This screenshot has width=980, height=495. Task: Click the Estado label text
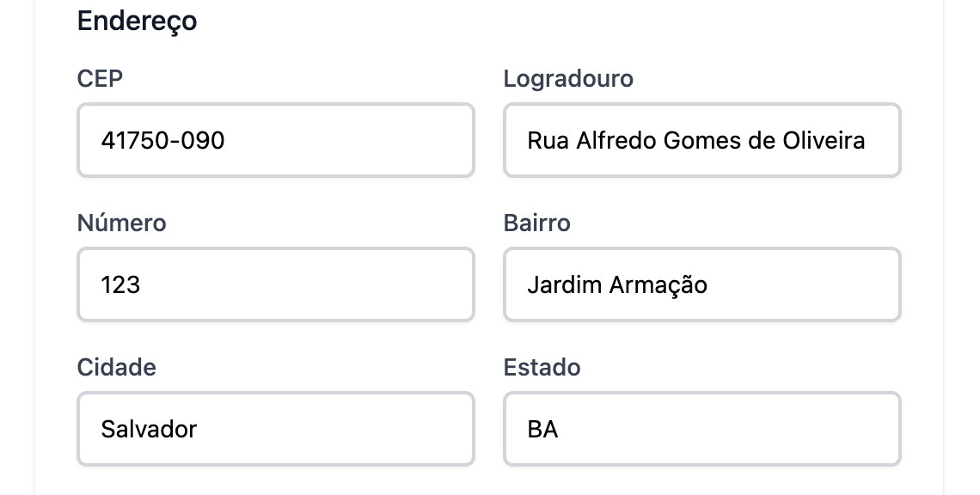(x=542, y=367)
